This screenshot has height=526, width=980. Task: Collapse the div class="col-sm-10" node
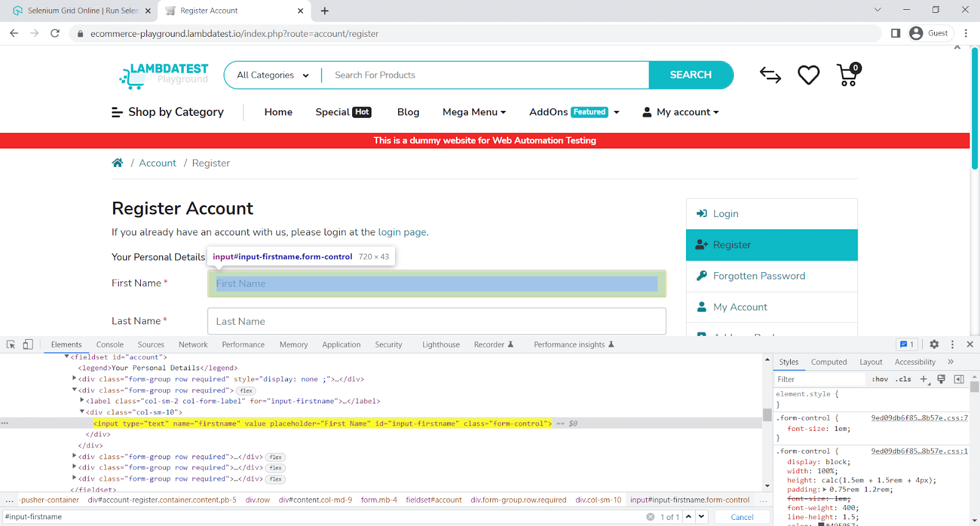click(82, 412)
